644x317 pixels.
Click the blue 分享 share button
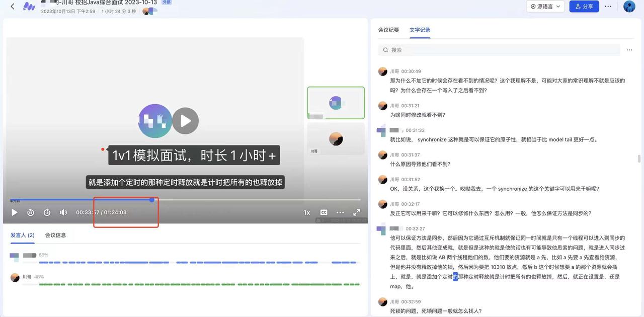click(x=584, y=7)
